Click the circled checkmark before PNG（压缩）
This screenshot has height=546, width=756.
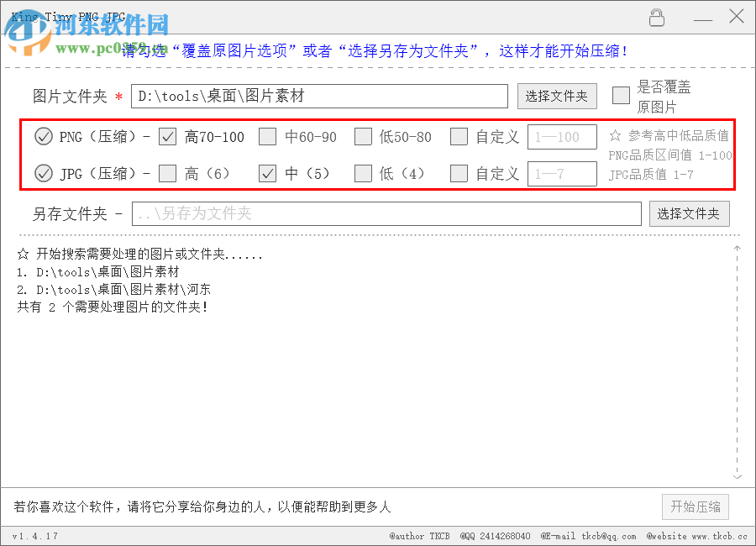[x=43, y=136]
